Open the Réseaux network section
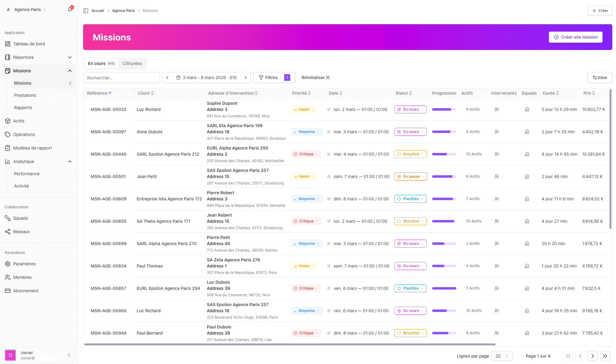This screenshot has width=616, height=364. [x=22, y=232]
